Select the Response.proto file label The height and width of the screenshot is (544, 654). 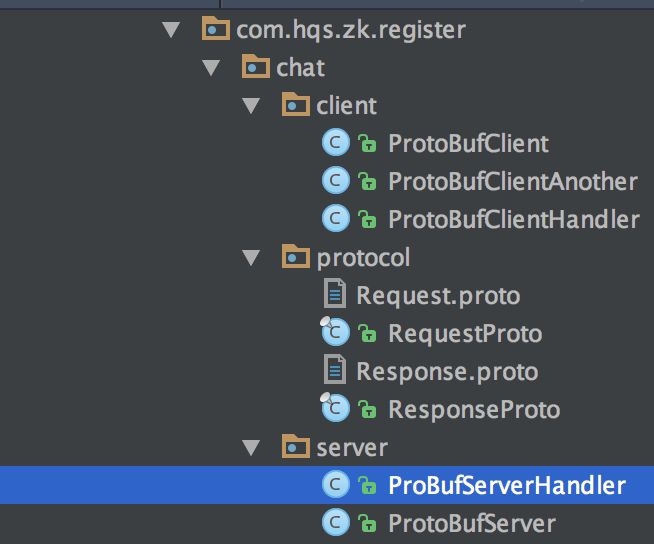[447, 371]
